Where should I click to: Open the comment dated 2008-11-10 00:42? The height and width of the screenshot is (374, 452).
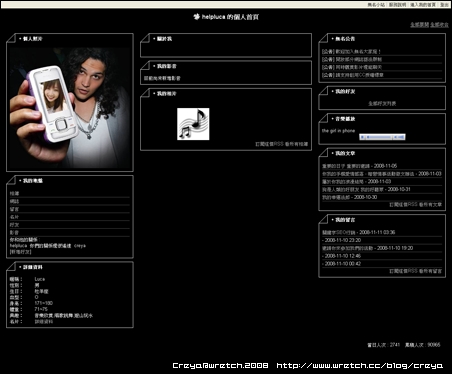click(x=341, y=264)
